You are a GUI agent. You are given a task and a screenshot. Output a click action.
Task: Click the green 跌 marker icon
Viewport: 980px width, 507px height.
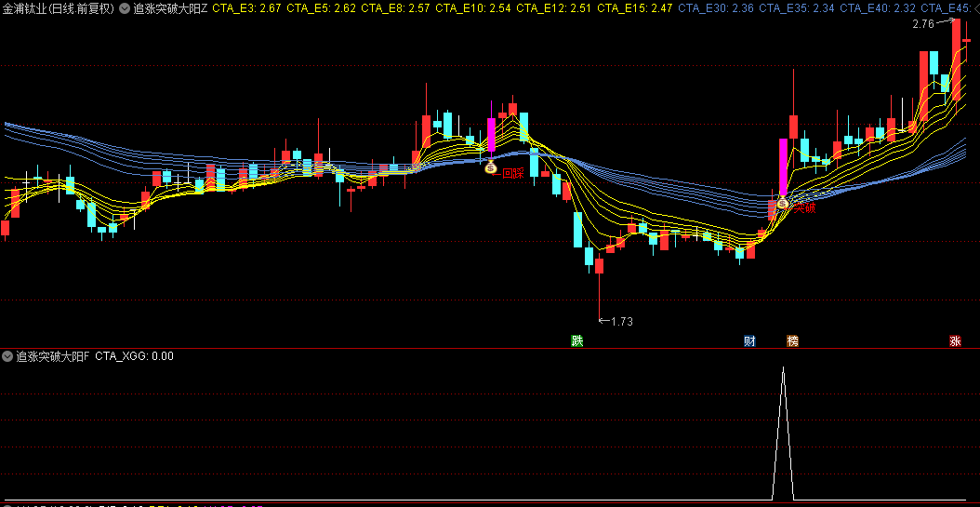point(576,340)
